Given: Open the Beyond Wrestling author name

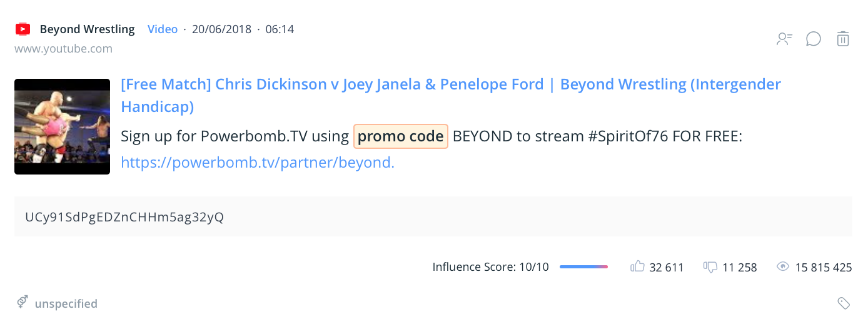Looking at the screenshot, I should tap(87, 29).
